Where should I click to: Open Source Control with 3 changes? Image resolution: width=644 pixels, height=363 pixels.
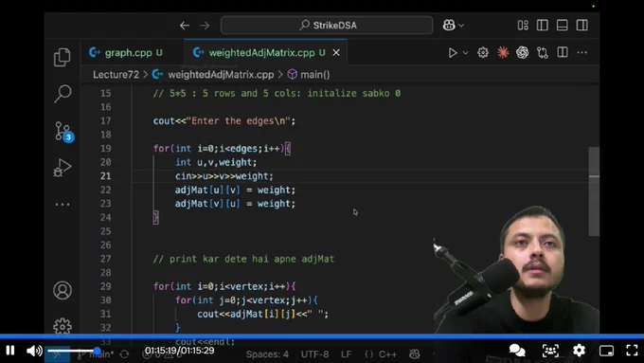(x=63, y=132)
